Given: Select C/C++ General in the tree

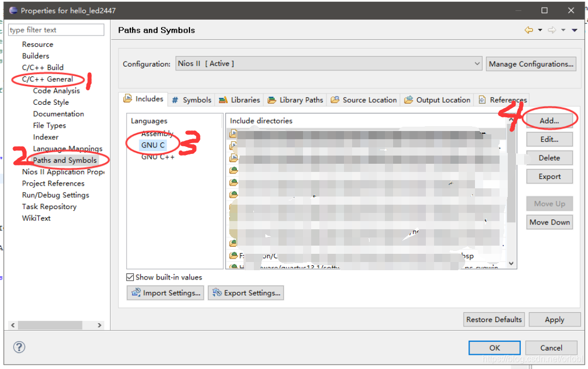Looking at the screenshot, I should (x=47, y=79).
